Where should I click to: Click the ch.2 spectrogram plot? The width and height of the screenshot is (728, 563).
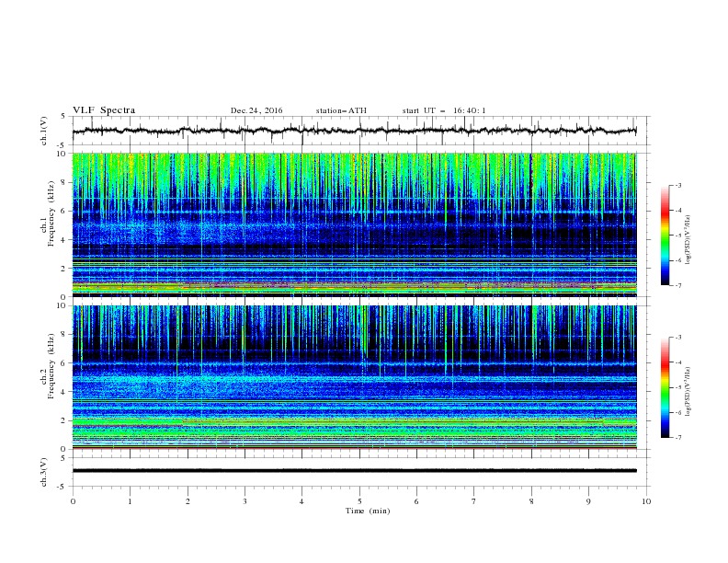pyautogui.click(x=355, y=377)
